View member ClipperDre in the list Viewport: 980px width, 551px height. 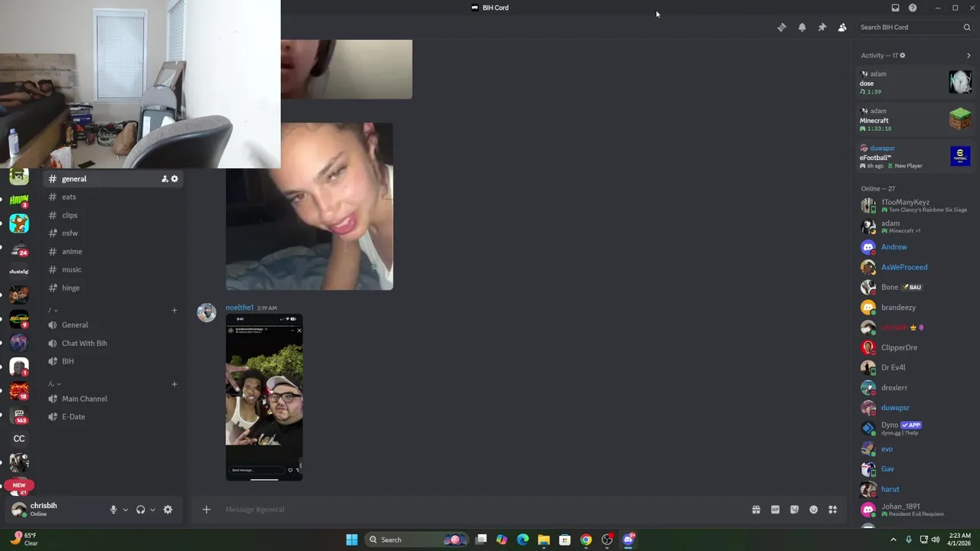tap(915, 347)
